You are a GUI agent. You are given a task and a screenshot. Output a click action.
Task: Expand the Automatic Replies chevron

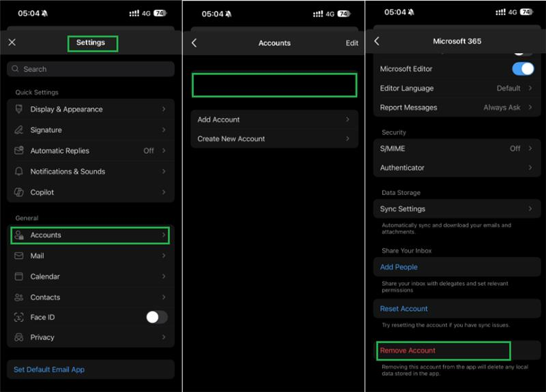pos(164,150)
